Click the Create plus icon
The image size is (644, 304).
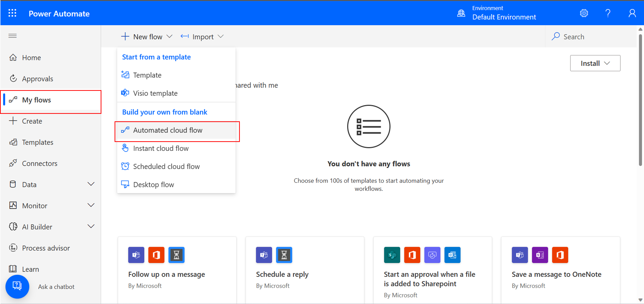pyautogui.click(x=13, y=121)
